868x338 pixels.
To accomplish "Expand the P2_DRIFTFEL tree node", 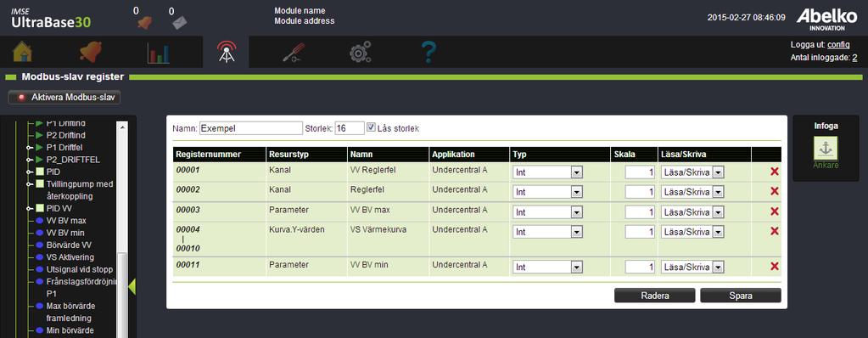I will click(29, 160).
